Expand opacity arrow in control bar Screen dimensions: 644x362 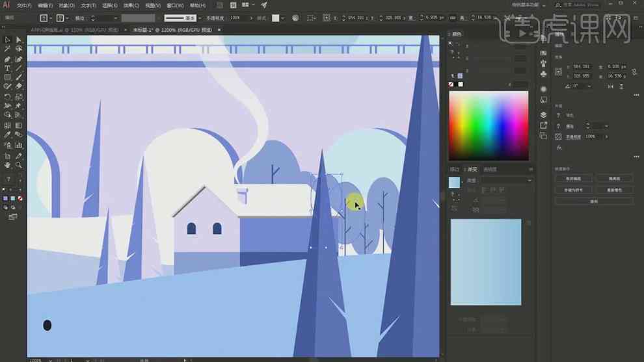point(251,18)
